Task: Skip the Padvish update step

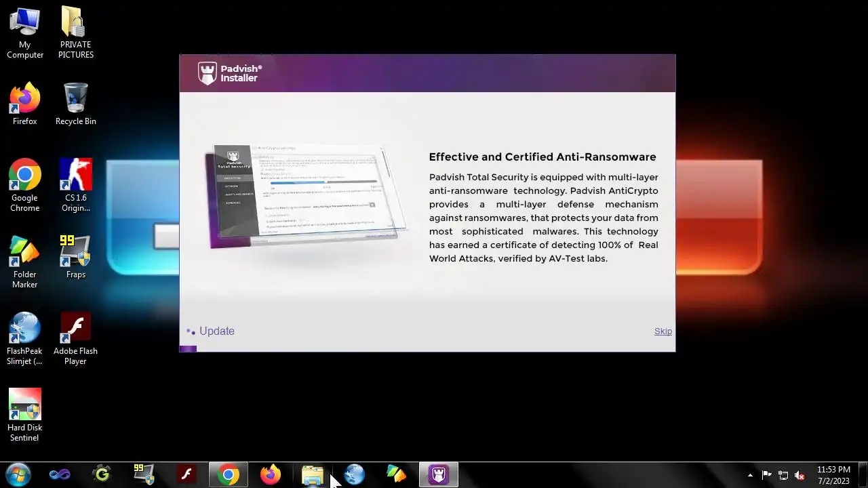Action: point(663,331)
